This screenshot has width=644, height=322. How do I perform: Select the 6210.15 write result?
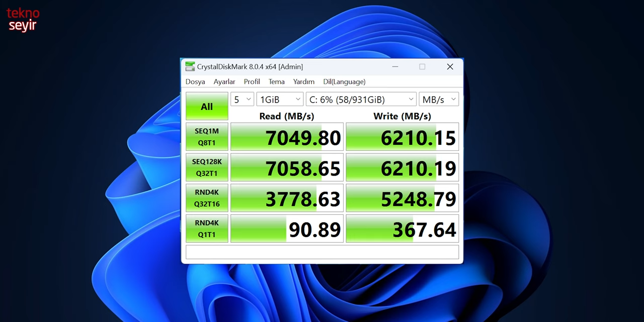click(x=403, y=137)
